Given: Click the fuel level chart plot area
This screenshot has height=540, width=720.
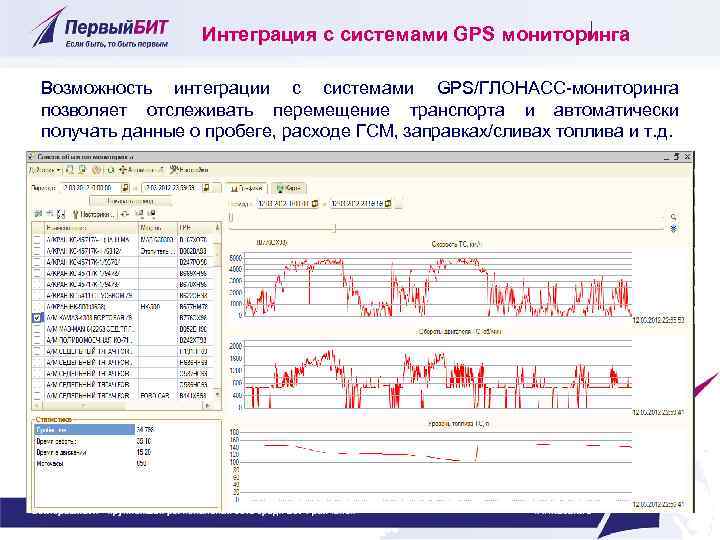Looking at the screenshot, I should (436, 465).
